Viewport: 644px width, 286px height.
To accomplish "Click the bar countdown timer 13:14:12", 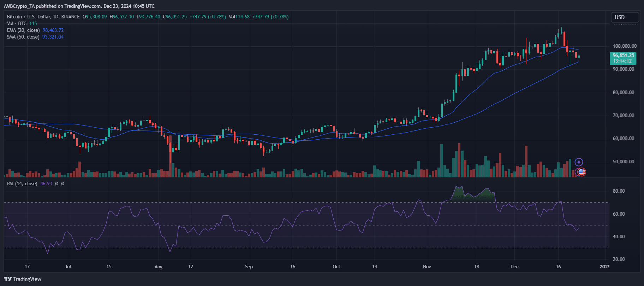I will 622,61.
